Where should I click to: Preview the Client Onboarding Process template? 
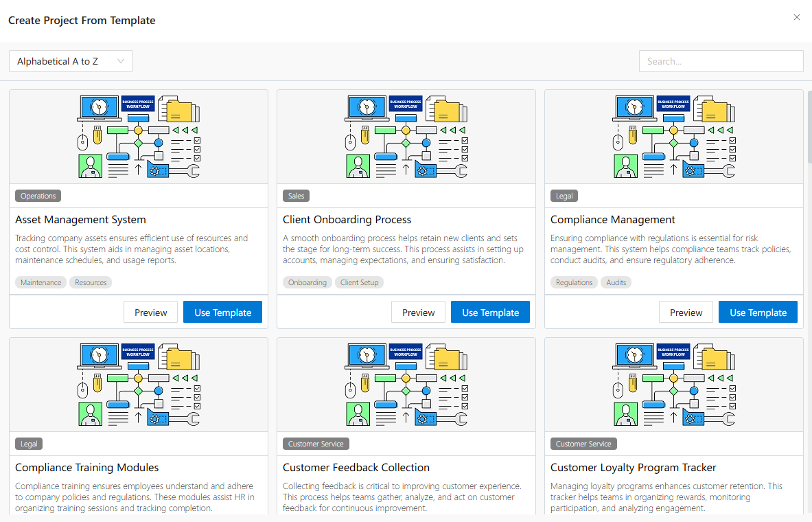pos(419,312)
